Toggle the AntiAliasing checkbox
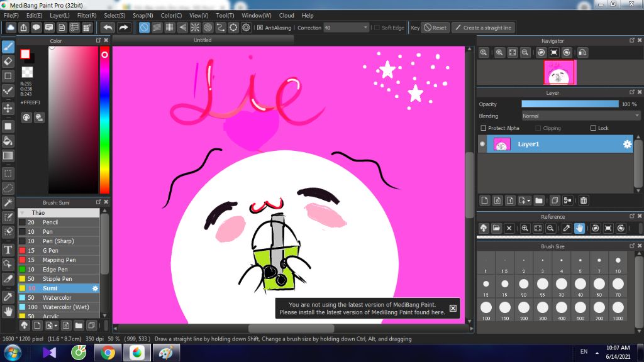This screenshot has width=644, height=362. tap(260, 28)
